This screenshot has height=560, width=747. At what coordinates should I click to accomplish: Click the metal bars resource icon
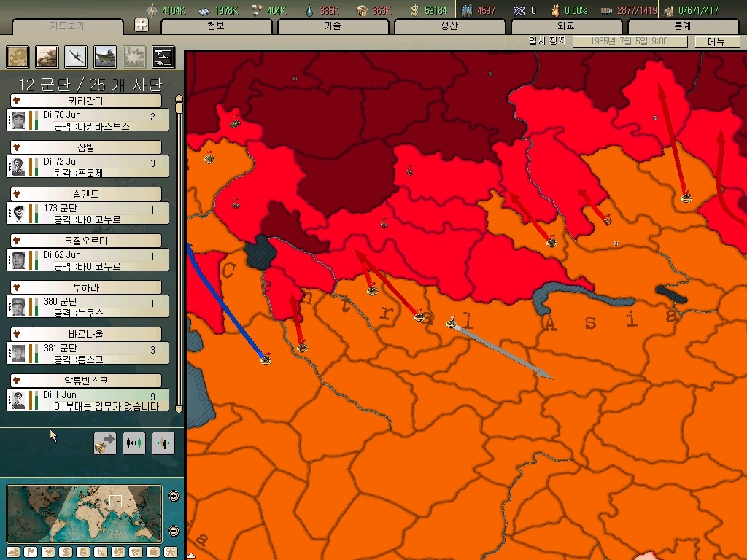(x=204, y=10)
